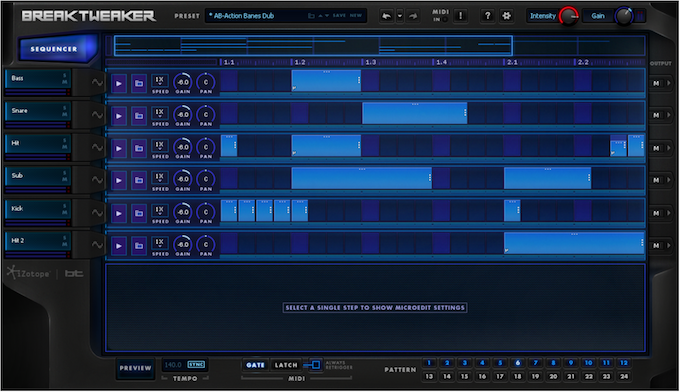
Task: Click the Kick track name
Action: (17, 209)
